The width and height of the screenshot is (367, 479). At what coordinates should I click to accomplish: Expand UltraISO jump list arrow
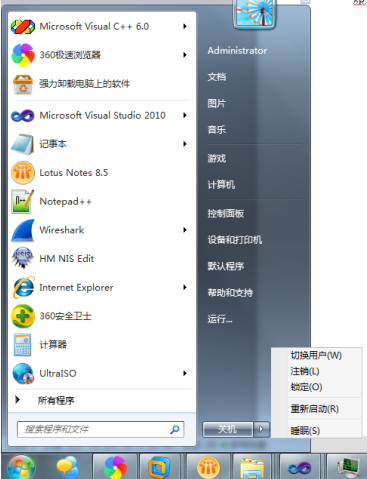[x=185, y=373]
